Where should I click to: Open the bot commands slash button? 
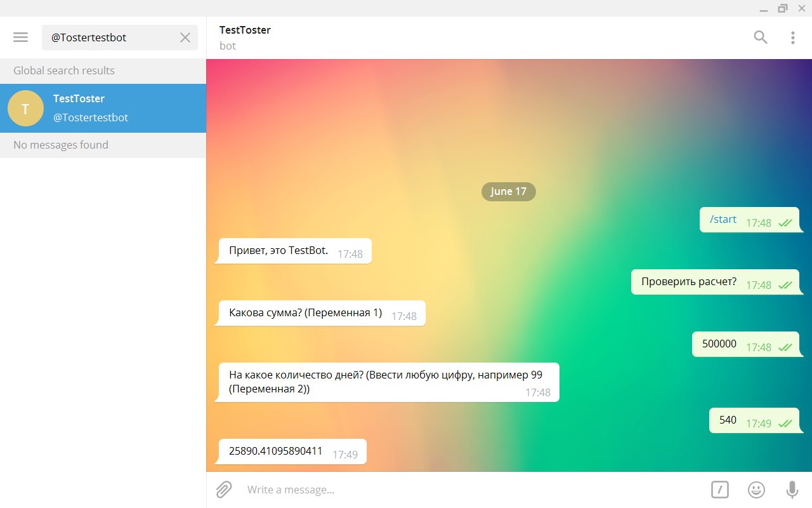coord(720,490)
